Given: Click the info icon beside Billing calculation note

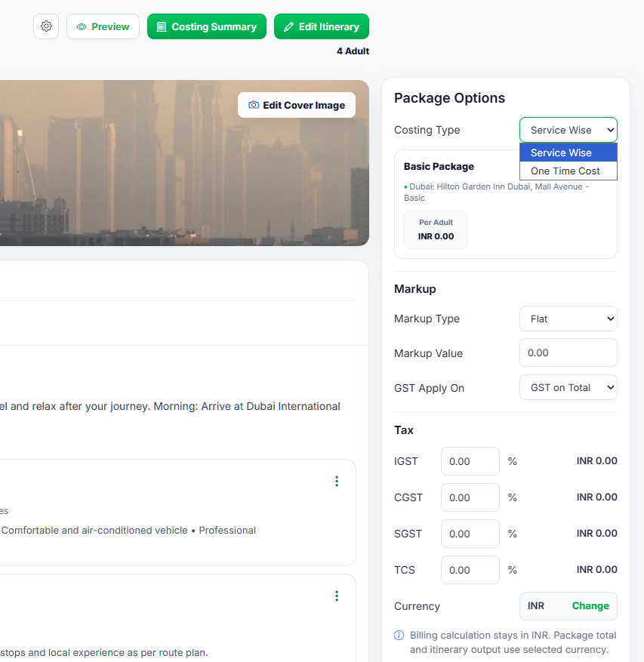Looking at the screenshot, I should point(399,636).
